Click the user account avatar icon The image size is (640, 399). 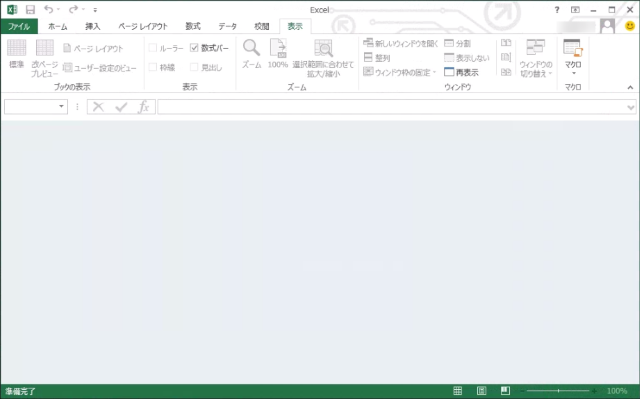point(607,27)
